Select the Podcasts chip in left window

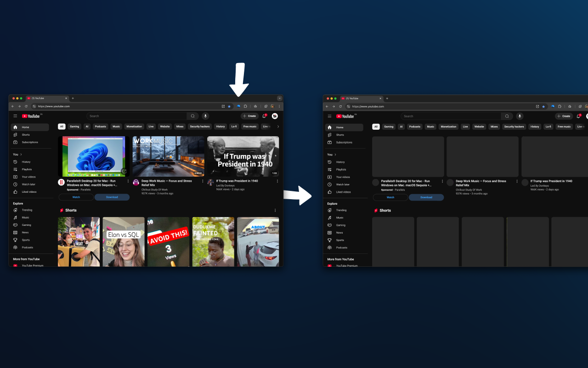101,126
